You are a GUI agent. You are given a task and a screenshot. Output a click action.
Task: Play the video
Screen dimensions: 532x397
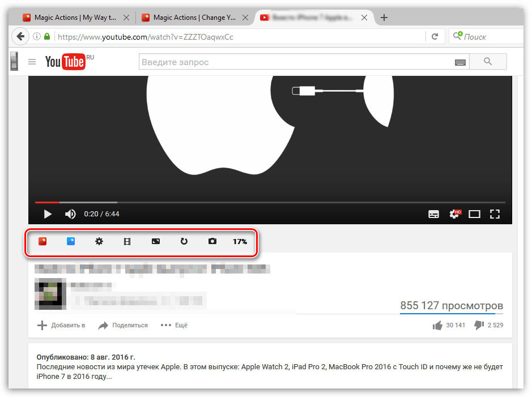coord(48,214)
